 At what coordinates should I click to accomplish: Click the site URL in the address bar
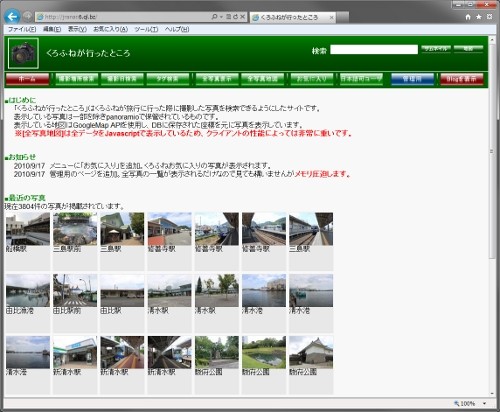coord(71,17)
